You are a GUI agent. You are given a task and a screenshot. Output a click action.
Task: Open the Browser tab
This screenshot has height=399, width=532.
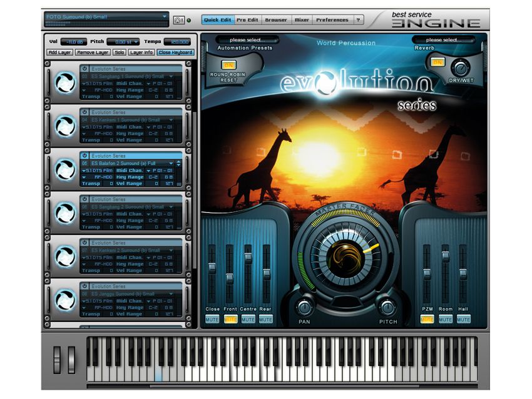[x=276, y=20]
